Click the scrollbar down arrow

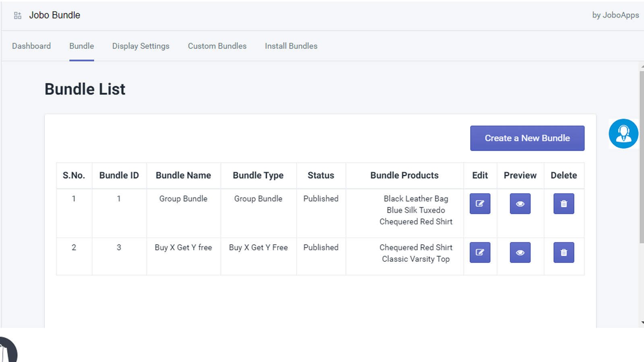coord(640,322)
